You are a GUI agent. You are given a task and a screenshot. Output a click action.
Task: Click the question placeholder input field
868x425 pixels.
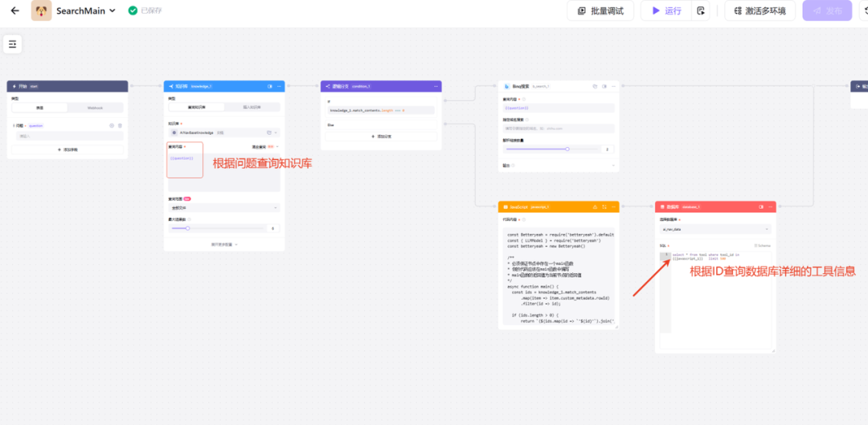click(68, 136)
